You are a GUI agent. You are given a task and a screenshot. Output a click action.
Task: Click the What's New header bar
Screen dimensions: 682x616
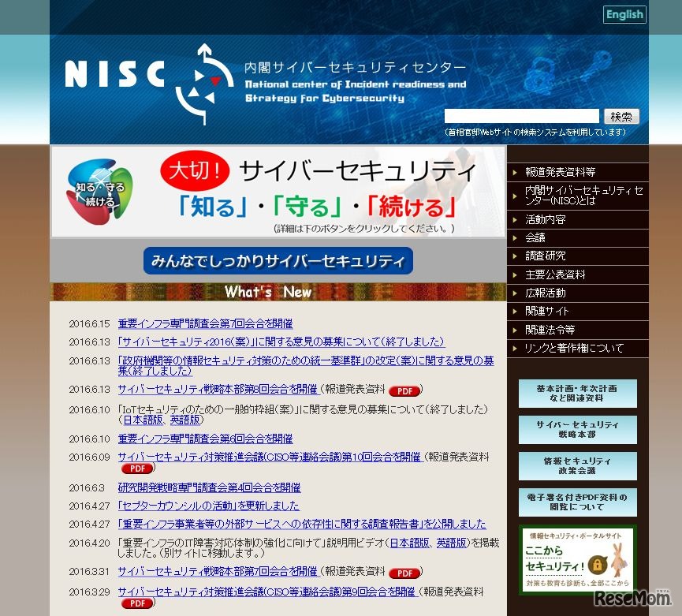(278, 292)
